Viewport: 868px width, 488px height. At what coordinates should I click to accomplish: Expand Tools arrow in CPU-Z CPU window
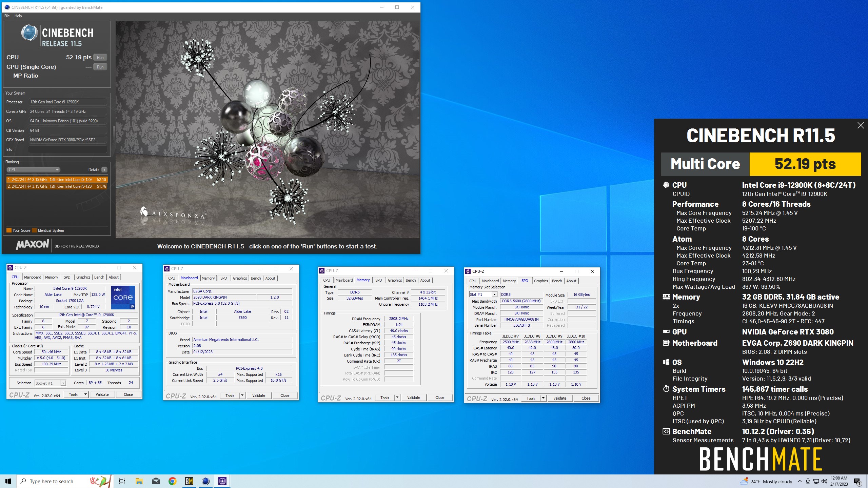[x=86, y=394]
